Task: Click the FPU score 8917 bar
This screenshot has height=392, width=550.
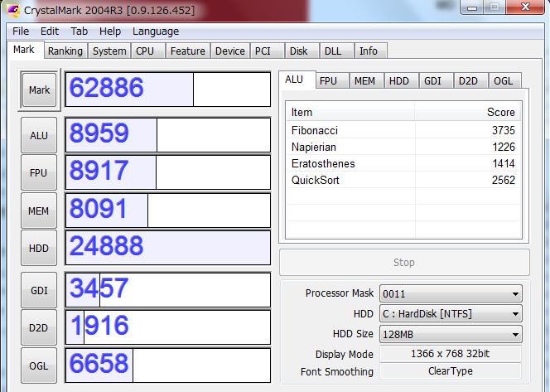Action: [x=168, y=172]
